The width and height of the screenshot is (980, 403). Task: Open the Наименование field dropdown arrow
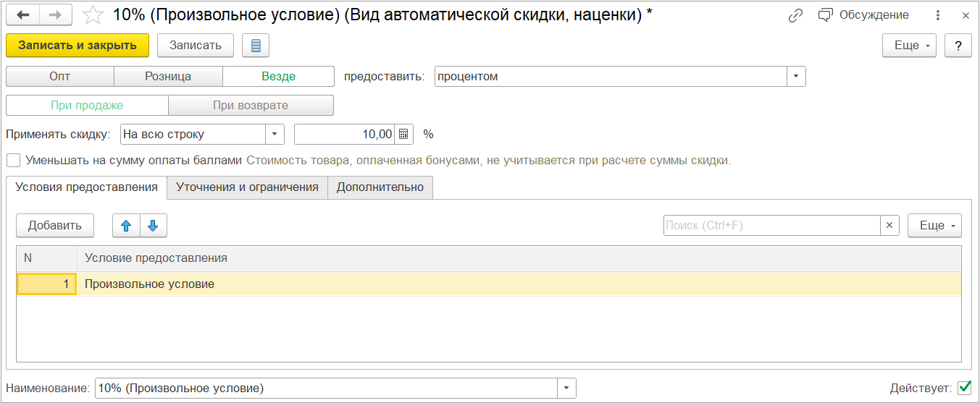pyautogui.click(x=566, y=389)
